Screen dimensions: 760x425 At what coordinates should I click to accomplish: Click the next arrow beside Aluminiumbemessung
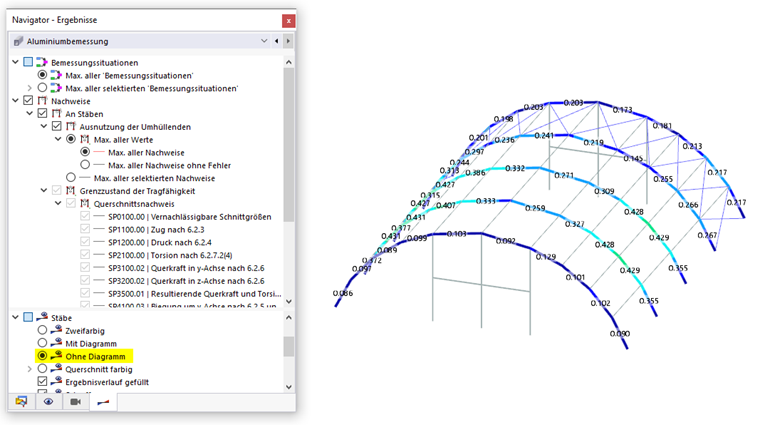[x=288, y=41]
